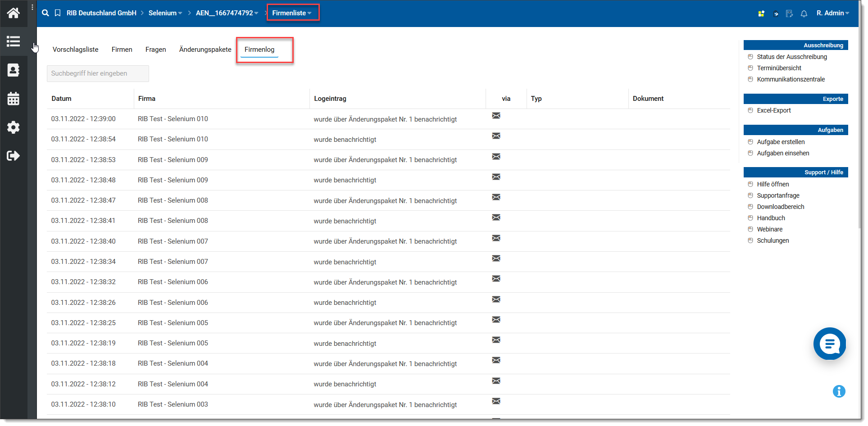Click mail icon for 12:38:25 entry
The width and height of the screenshot is (868, 426).
pyautogui.click(x=496, y=320)
